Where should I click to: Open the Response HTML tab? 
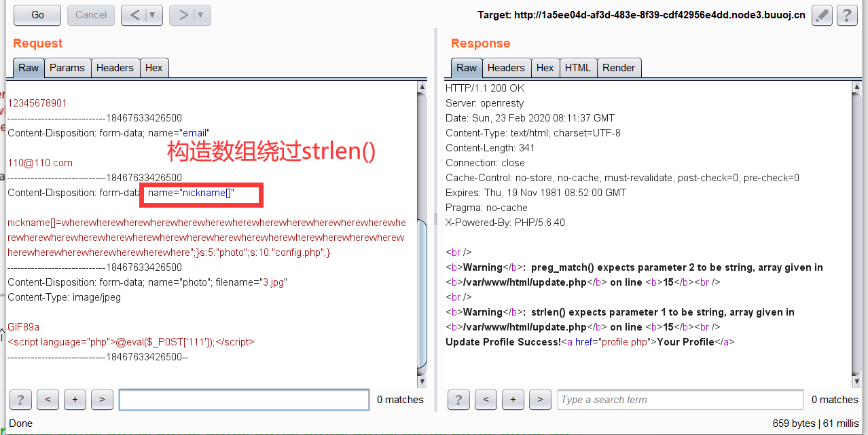pyautogui.click(x=578, y=68)
